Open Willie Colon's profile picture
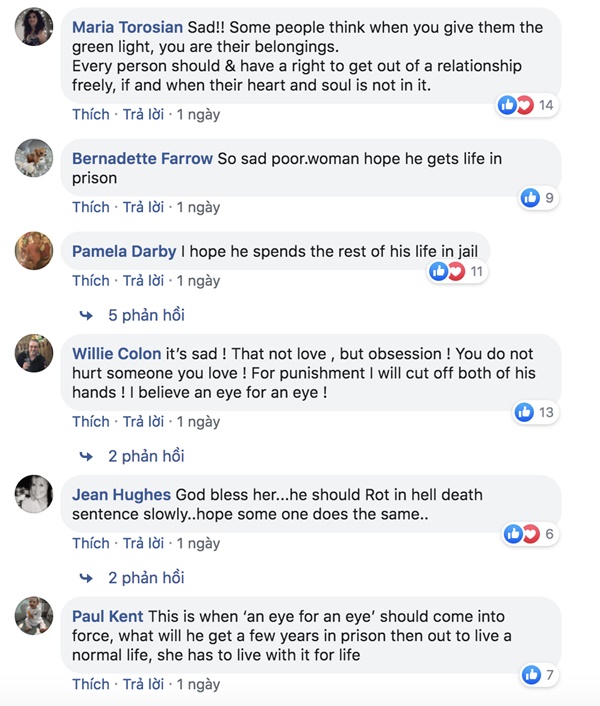This screenshot has height=706, width=600. 34,353
